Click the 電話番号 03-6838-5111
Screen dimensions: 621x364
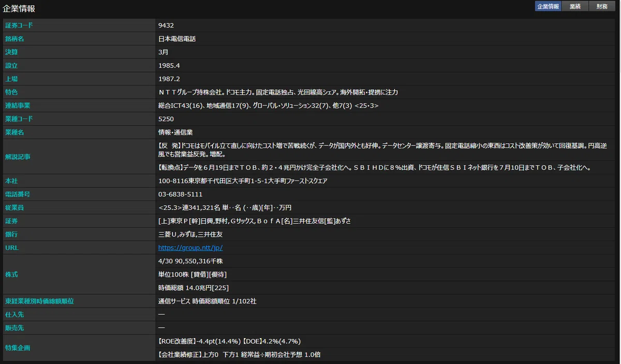[180, 194]
